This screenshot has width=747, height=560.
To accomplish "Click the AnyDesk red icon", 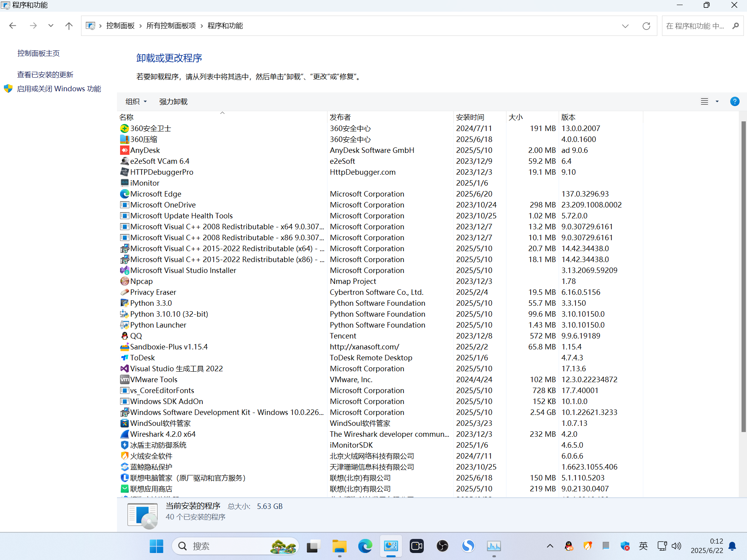I will tap(124, 150).
